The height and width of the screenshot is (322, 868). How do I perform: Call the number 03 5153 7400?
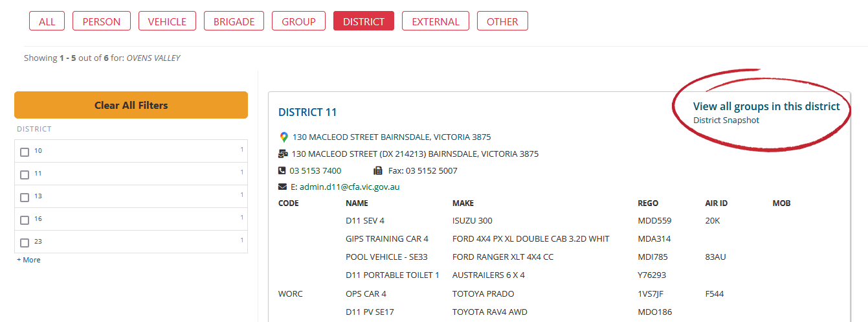point(315,171)
